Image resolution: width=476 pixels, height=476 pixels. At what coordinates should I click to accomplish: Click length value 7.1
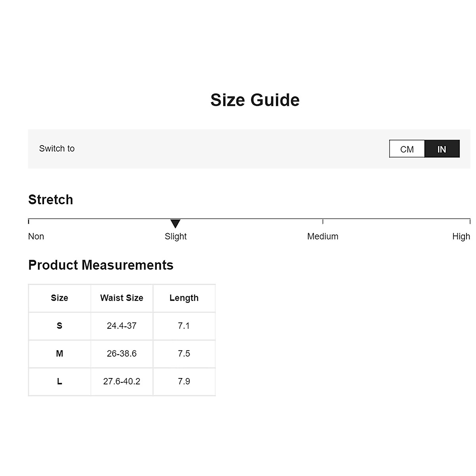click(x=184, y=326)
